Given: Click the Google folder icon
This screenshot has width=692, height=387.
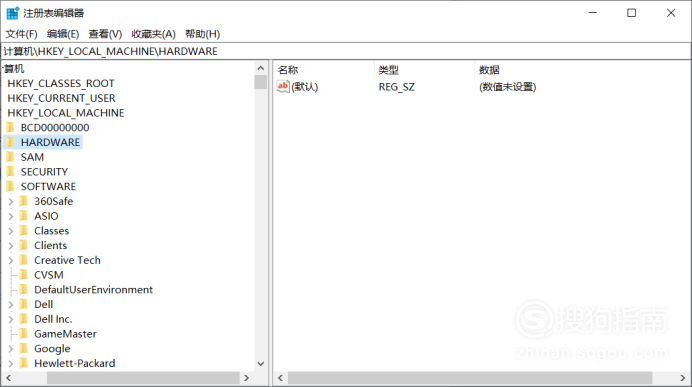Looking at the screenshot, I should [x=24, y=349].
